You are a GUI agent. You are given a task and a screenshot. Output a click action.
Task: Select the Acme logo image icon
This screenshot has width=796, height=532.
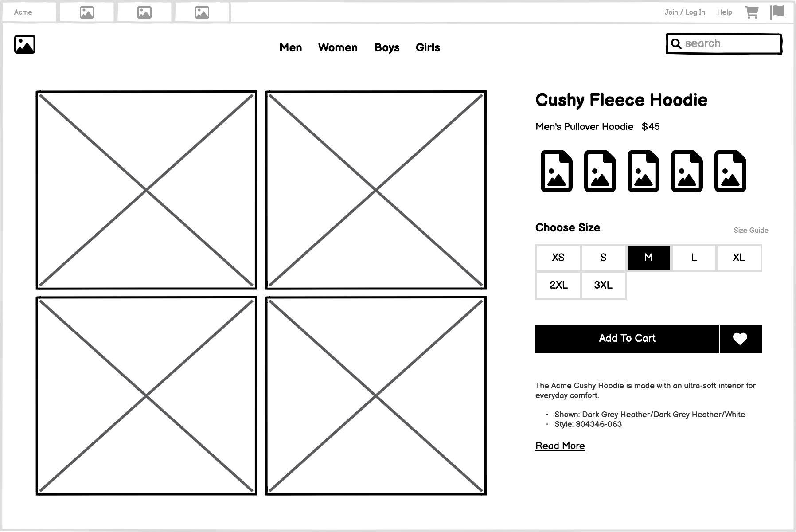click(24, 44)
